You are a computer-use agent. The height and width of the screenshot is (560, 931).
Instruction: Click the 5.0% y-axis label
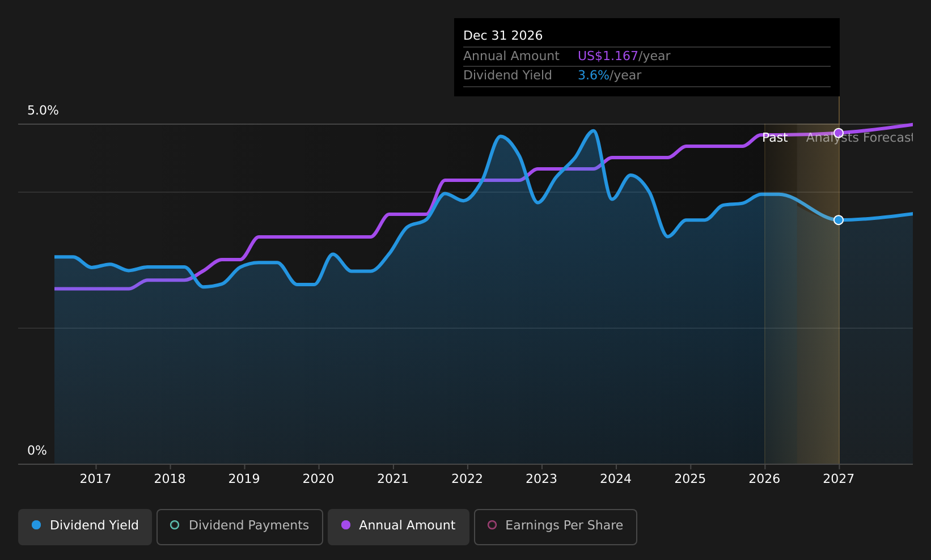(43, 111)
